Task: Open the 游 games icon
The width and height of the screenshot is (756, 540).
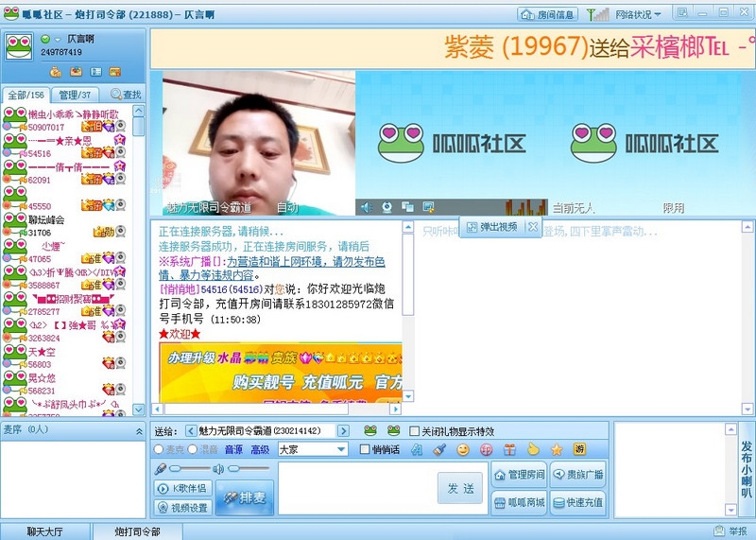Action: click(x=579, y=449)
